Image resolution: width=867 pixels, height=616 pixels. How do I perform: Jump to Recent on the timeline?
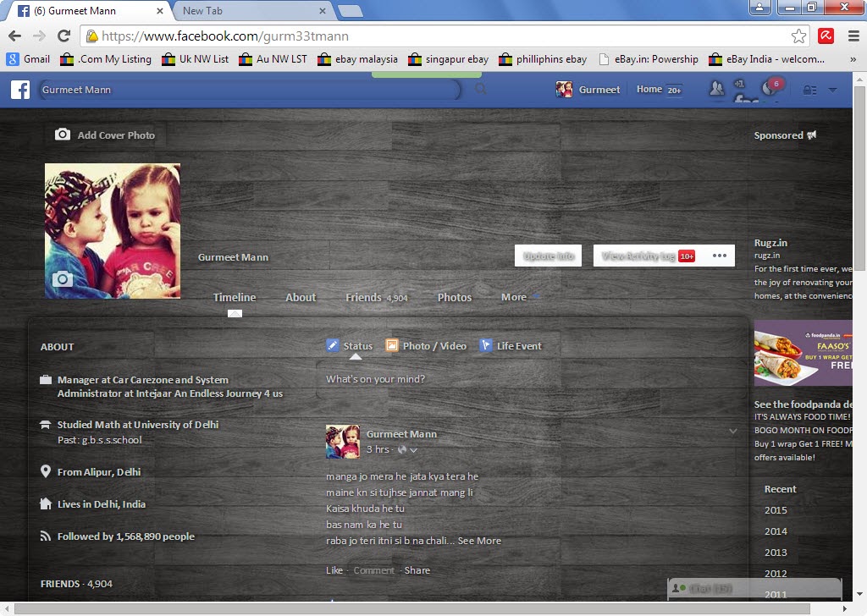click(780, 489)
